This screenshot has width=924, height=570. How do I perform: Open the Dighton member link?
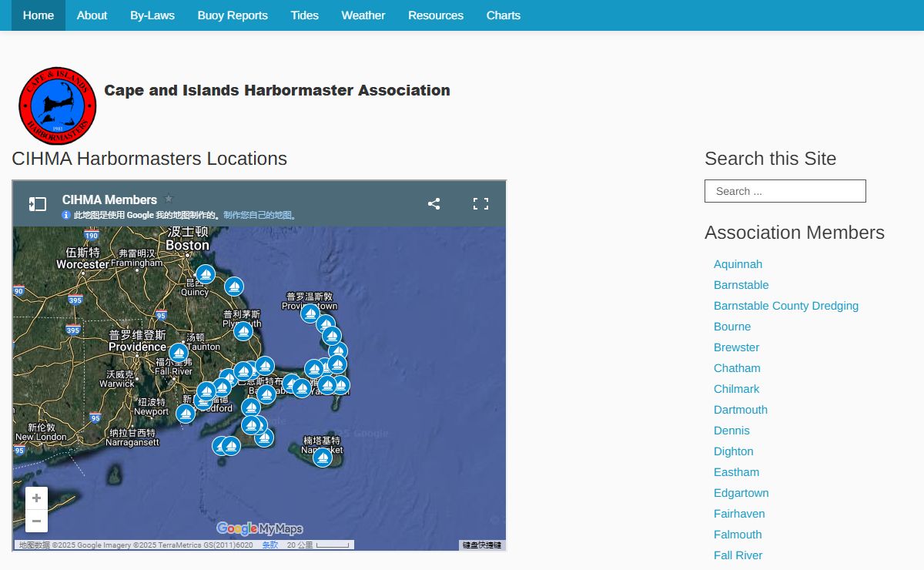tap(734, 451)
